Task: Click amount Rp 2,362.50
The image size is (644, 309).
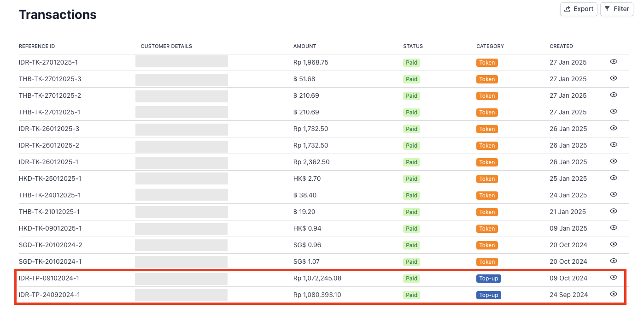Action: point(311,162)
